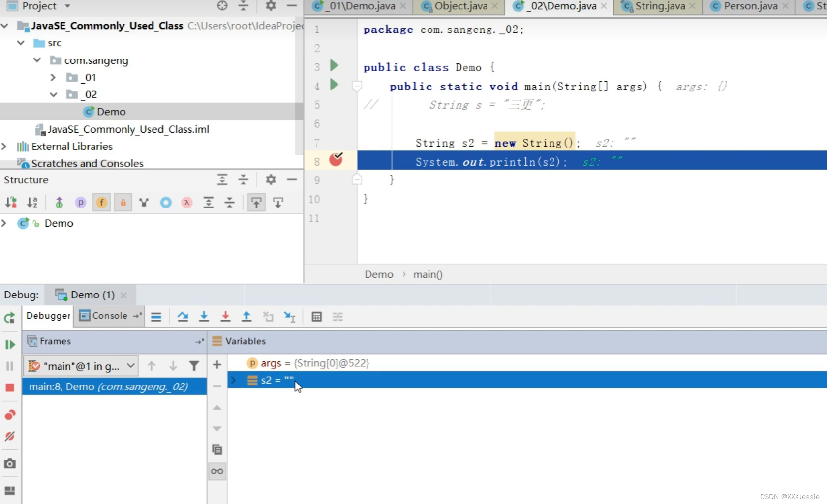
Task: Toggle sort alphabetically in Structure
Action: point(32,202)
